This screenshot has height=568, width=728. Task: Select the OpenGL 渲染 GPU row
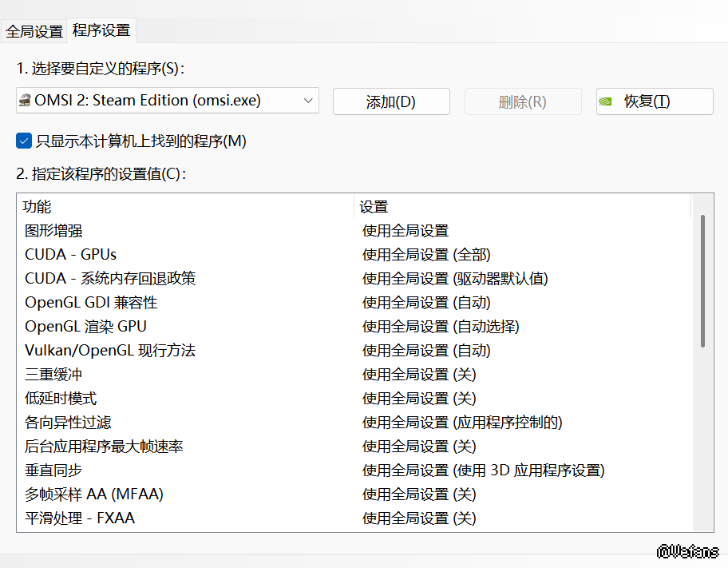85,327
